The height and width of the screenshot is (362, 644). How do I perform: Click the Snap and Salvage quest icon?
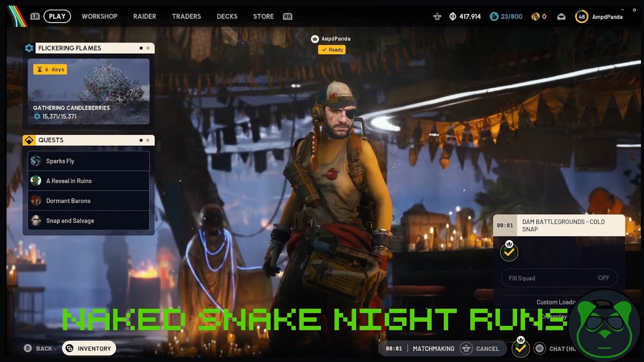tap(36, 220)
